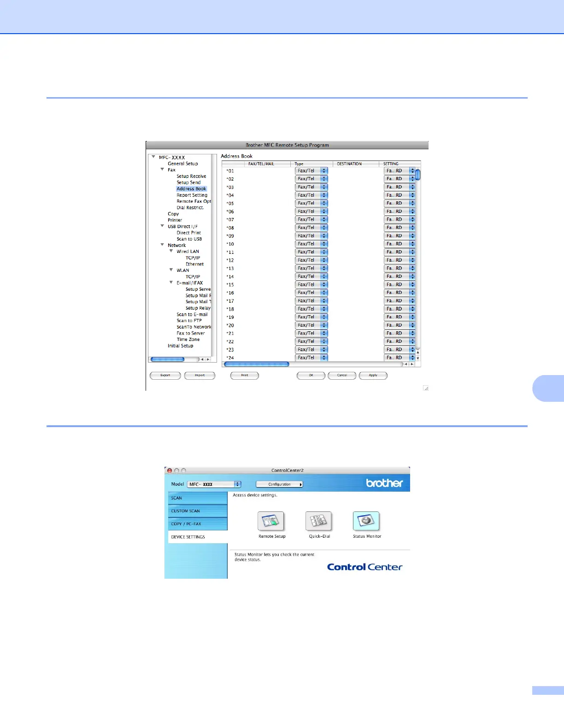This screenshot has width=564, height=728.
Task: Collapse the Network tree node
Action: pyautogui.click(x=162, y=245)
